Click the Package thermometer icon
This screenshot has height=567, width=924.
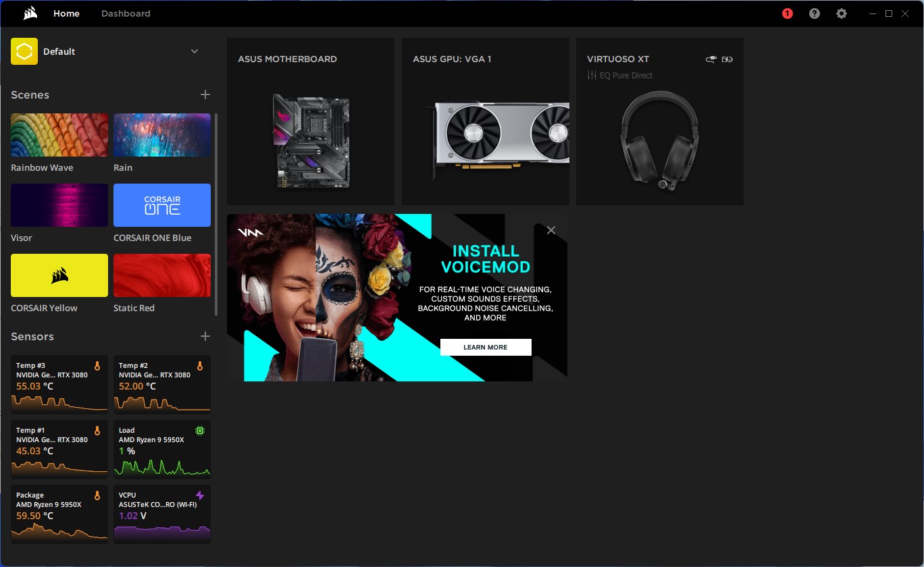click(x=97, y=495)
